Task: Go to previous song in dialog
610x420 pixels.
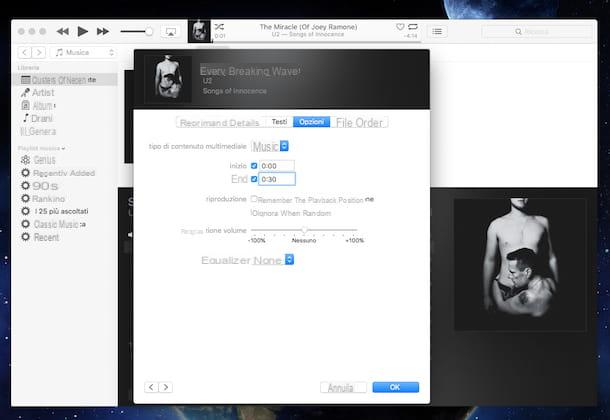Action: [151, 387]
